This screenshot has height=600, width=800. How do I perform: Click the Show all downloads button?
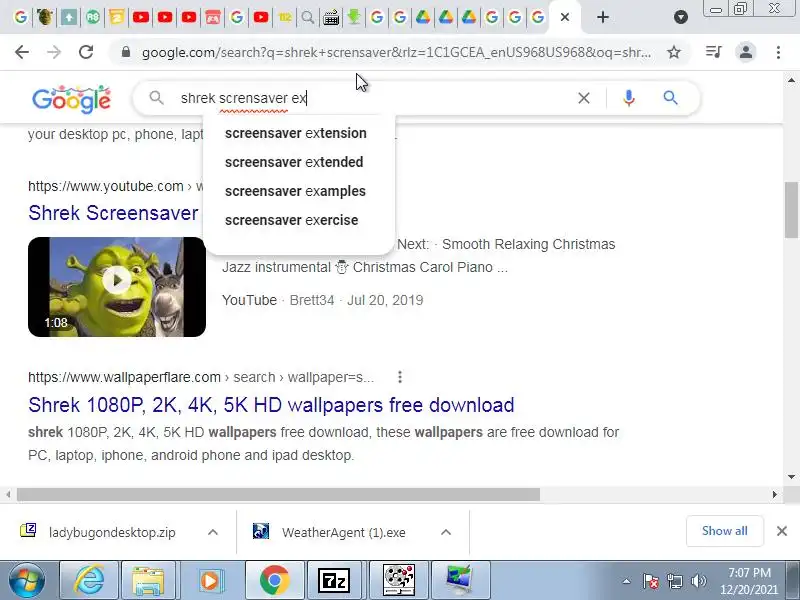(724, 531)
